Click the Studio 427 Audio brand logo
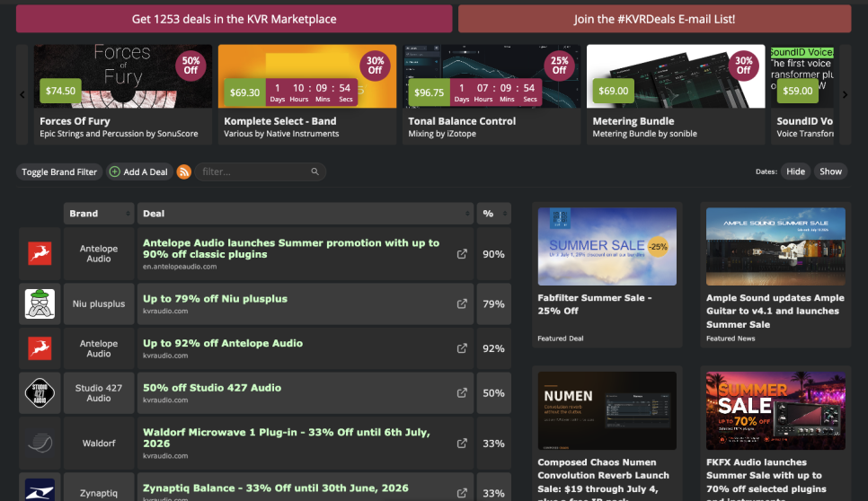 tap(40, 393)
